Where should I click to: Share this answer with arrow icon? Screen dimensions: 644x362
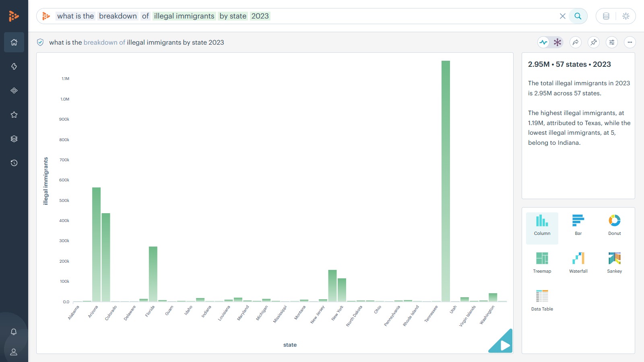tap(576, 42)
